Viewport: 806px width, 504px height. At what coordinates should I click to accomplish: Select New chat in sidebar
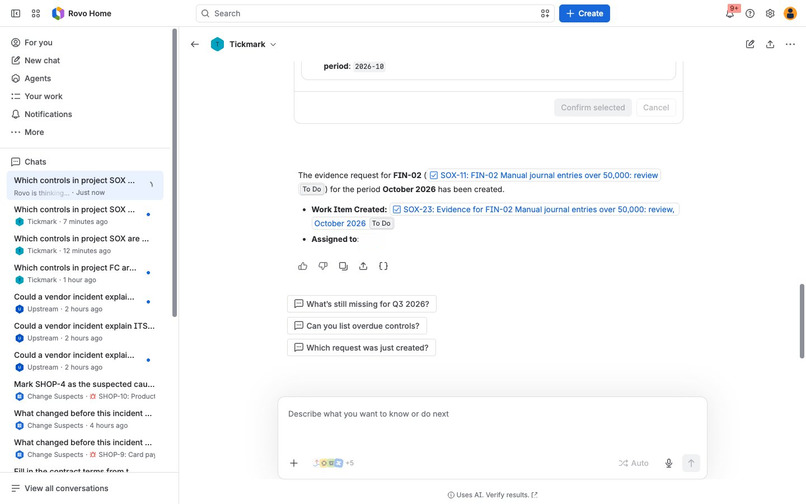tap(85, 60)
